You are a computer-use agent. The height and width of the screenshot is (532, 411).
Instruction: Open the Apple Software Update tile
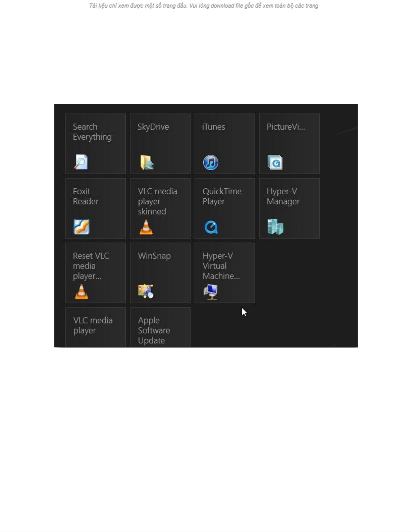(x=160, y=328)
